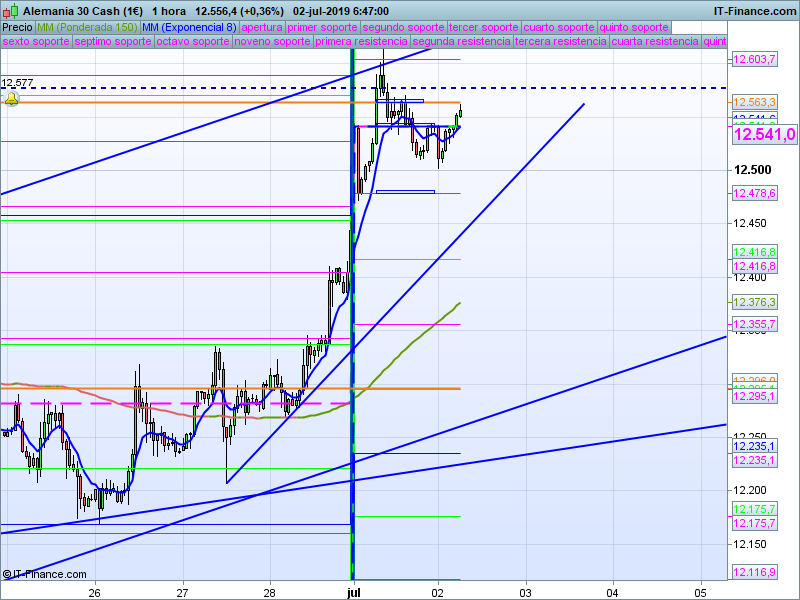The image size is (800, 600).
Task: Select MM (Exponencial 8) indicator label
Action: (x=189, y=27)
